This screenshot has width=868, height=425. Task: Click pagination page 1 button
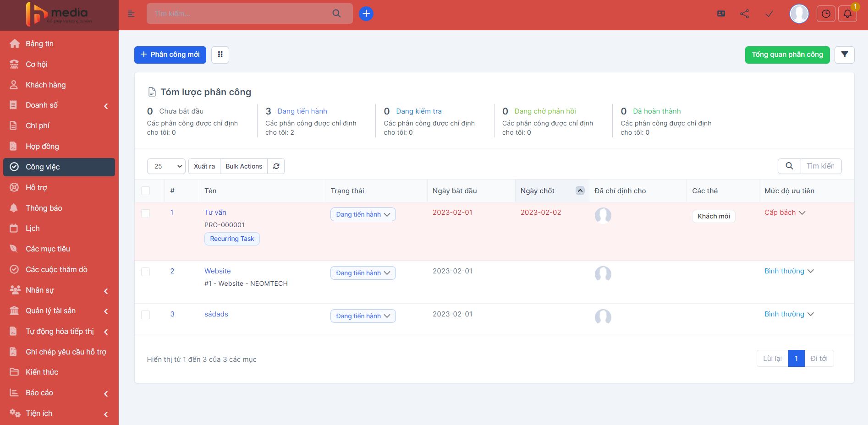(796, 359)
